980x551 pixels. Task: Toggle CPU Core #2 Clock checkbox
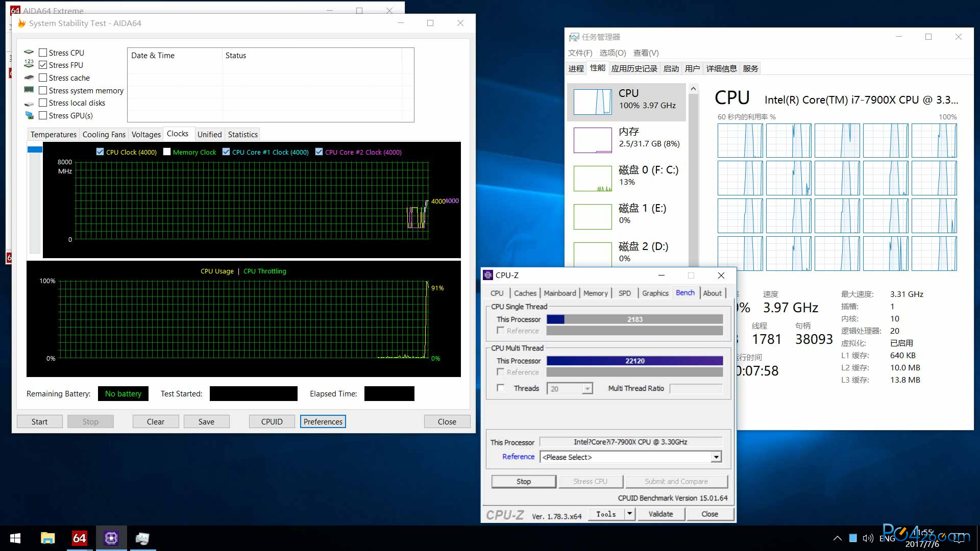pos(319,152)
